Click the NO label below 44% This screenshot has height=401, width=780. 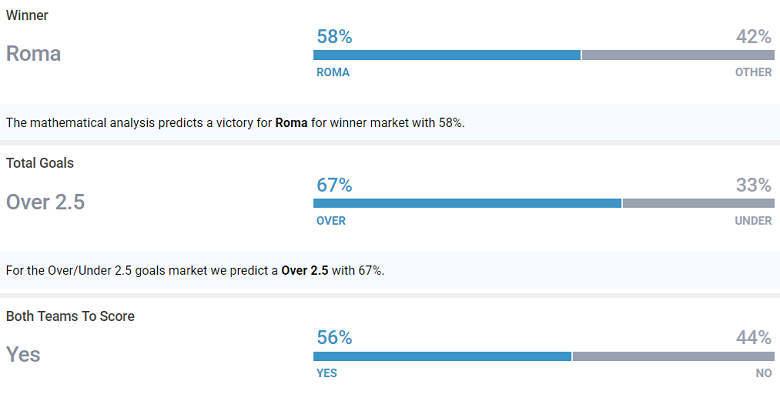click(764, 373)
